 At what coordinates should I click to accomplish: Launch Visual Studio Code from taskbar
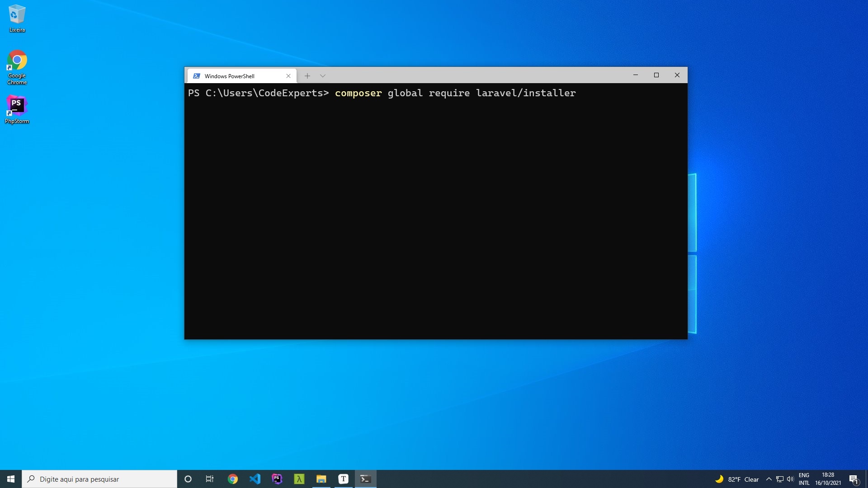click(x=255, y=479)
